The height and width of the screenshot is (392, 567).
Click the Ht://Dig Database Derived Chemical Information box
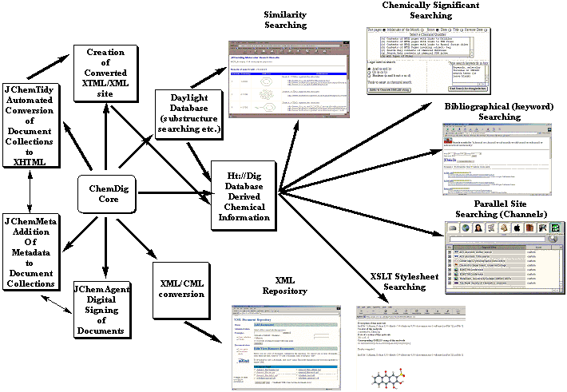[x=244, y=196]
